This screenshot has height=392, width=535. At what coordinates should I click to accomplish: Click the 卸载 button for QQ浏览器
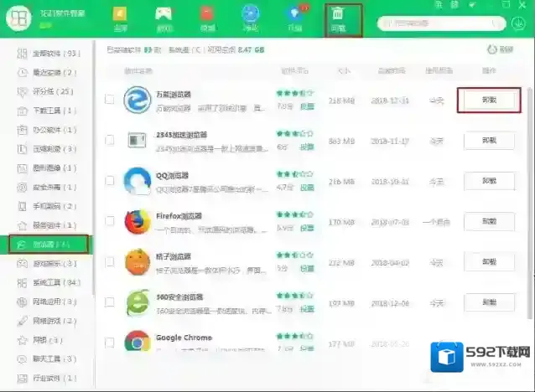click(489, 181)
